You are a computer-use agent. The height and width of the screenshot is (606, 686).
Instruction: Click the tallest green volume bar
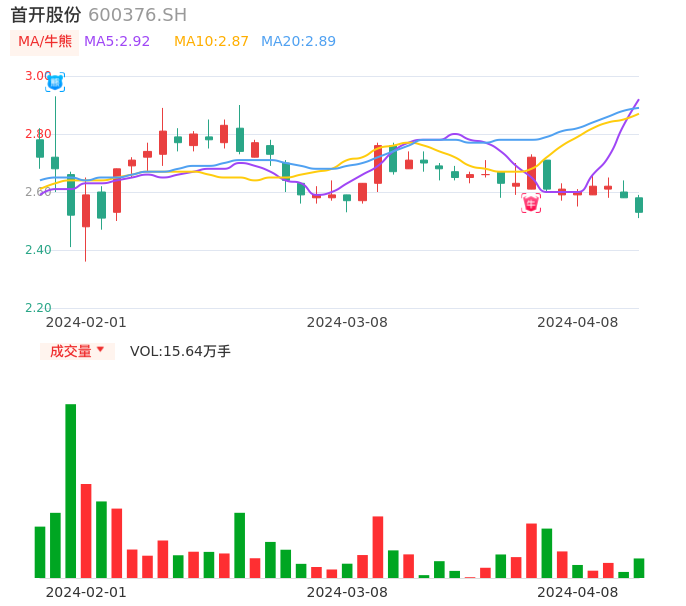tap(71, 490)
